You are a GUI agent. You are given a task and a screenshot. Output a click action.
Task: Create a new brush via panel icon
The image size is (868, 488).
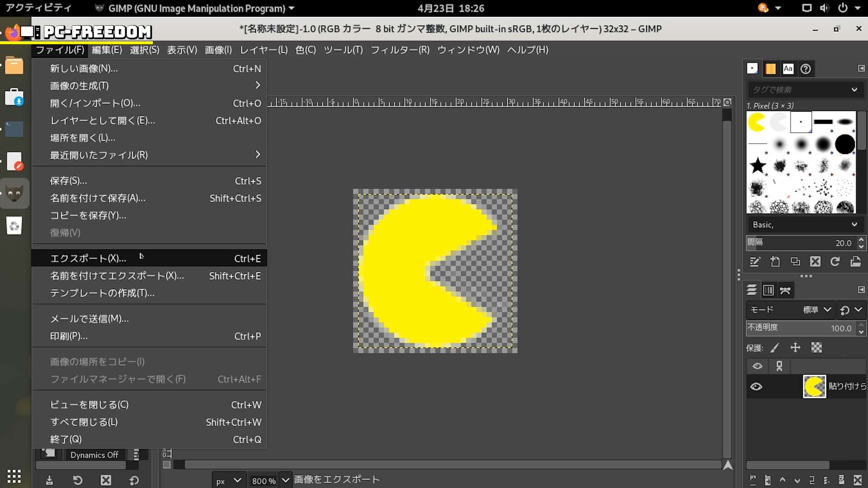pyautogui.click(x=775, y=262)
